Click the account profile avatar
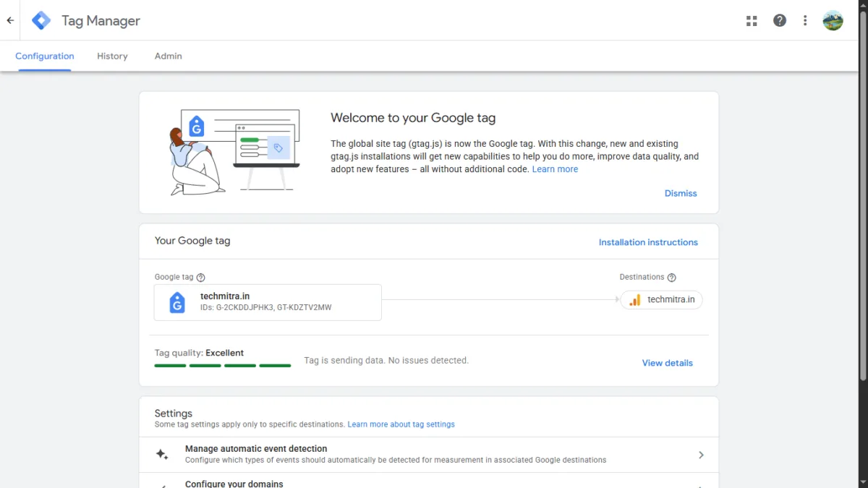868x488 pixels. pyautogui.click(x=833, y=20)
